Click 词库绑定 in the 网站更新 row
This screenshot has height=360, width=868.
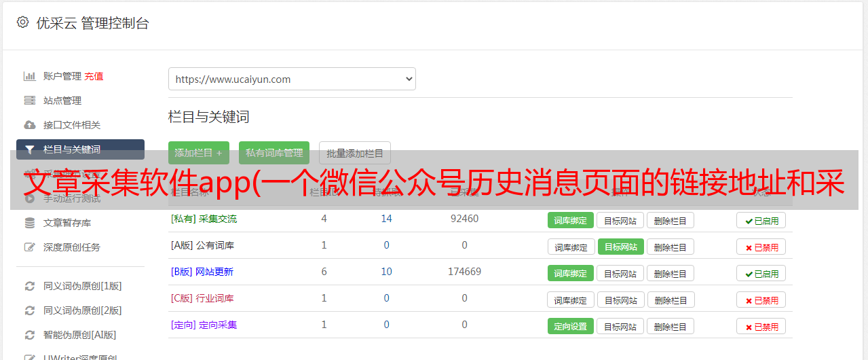[x=571, y=273]
